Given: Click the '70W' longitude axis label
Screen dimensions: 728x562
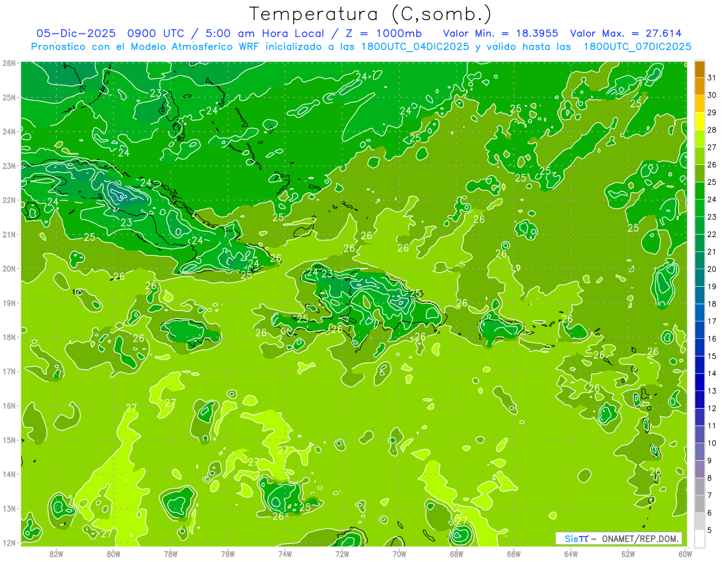Looking at the screenshot, I should 399,554.
